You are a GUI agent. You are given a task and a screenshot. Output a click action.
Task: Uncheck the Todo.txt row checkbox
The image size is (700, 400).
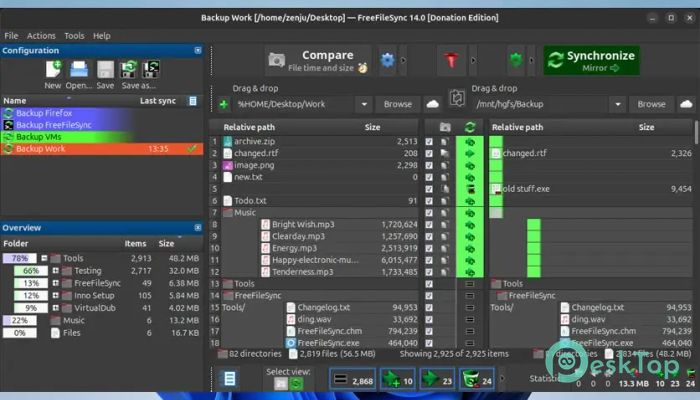pyautogui.click(x=429, y=201)
